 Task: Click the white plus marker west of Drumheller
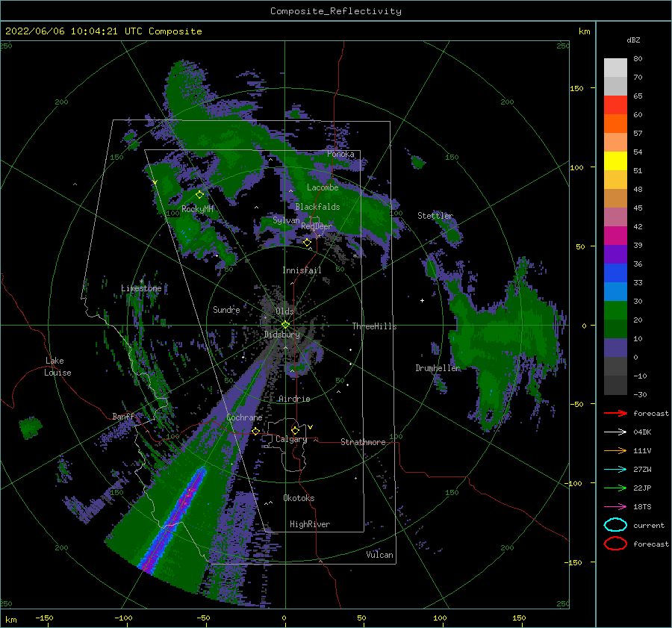(x=422, y=300)
